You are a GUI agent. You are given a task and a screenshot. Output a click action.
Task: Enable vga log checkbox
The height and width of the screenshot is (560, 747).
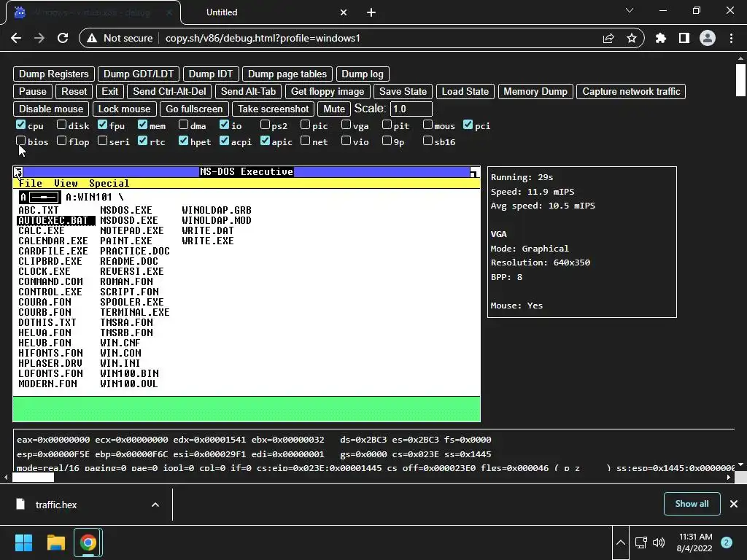[x=347, y=125]
